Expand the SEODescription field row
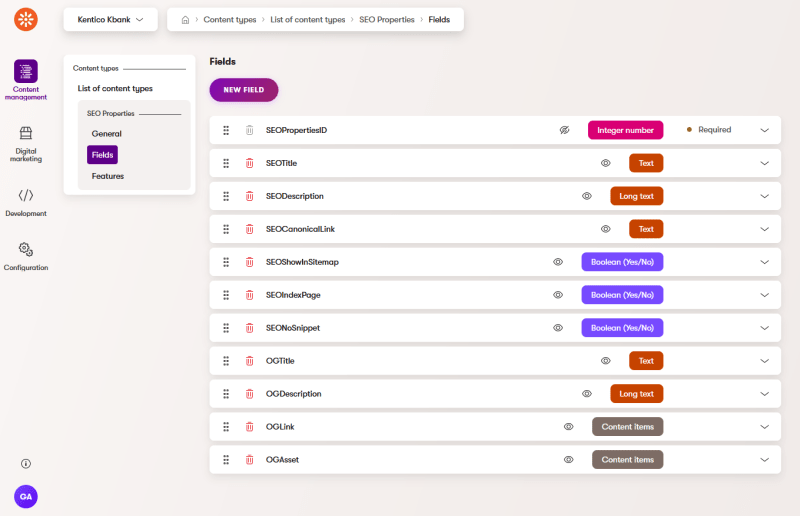This screenshot has width=800, height=516. pyautogui.click(x=764, y=196)
